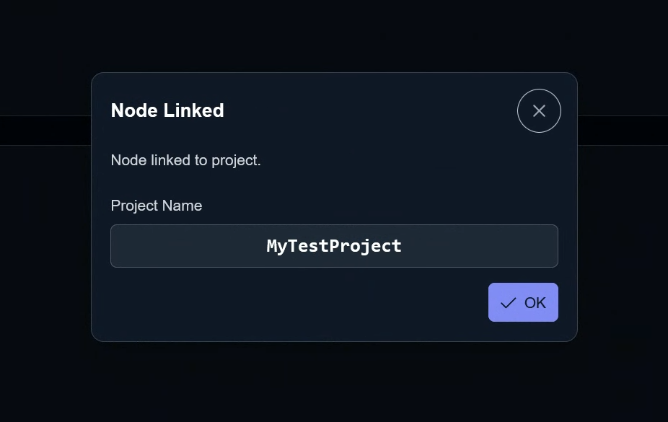Focus the MyTestProject input box
Viewport: 668px width, 422px height.
[x=334, y=246]
